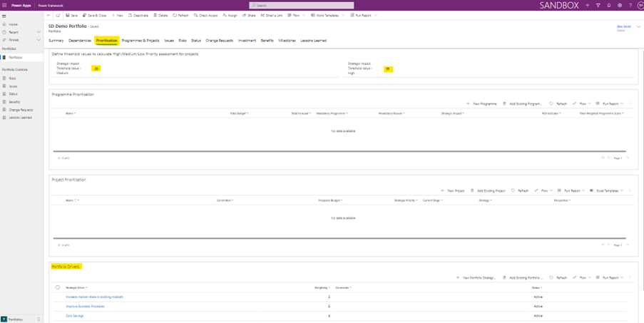Click Check Access in command bar
This screenshot has height=323, width=644.
pyautogui.click(x=205, y=15)
